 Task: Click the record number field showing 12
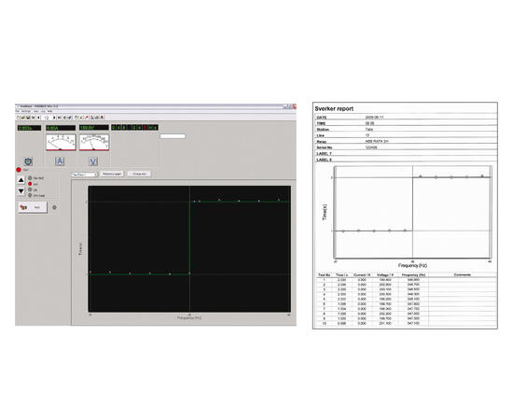click(47, 118)
